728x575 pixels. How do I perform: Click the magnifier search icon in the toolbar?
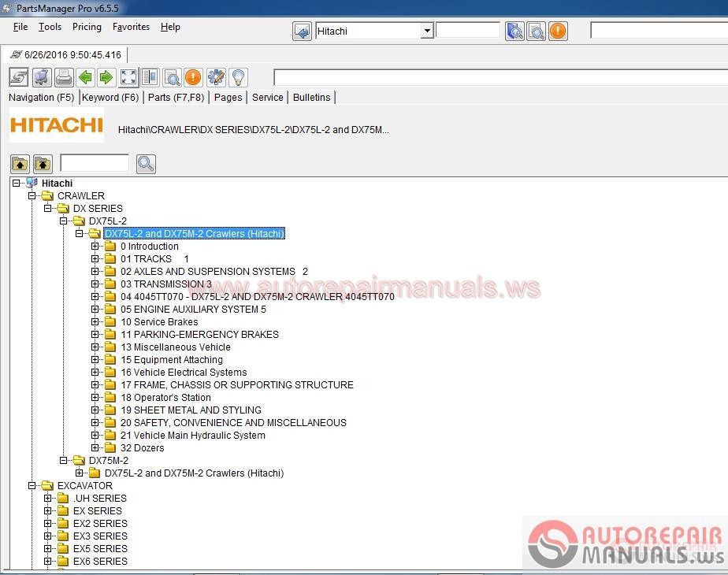pyautogui.click(x=172, y=77)
